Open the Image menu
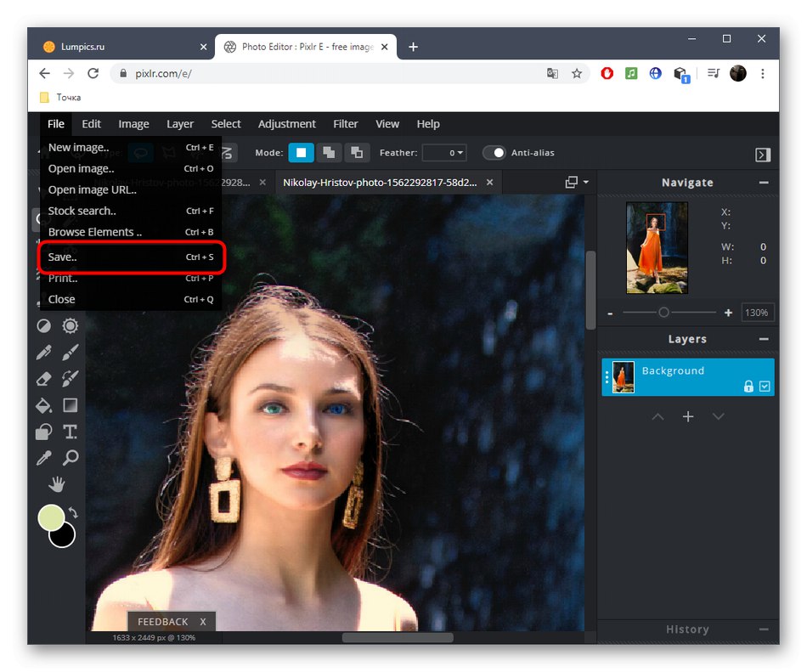Screen dimensions: 807x672 pos(134,124)
